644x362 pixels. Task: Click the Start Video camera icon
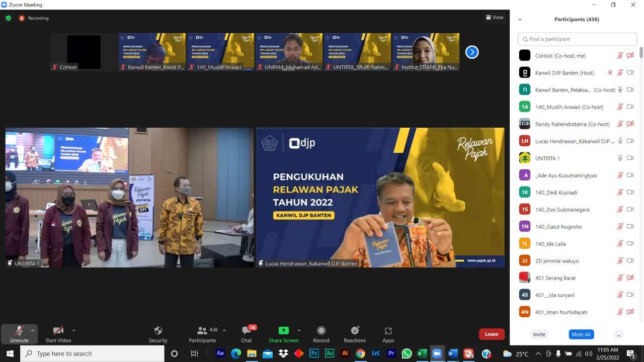tap(58, 330)
